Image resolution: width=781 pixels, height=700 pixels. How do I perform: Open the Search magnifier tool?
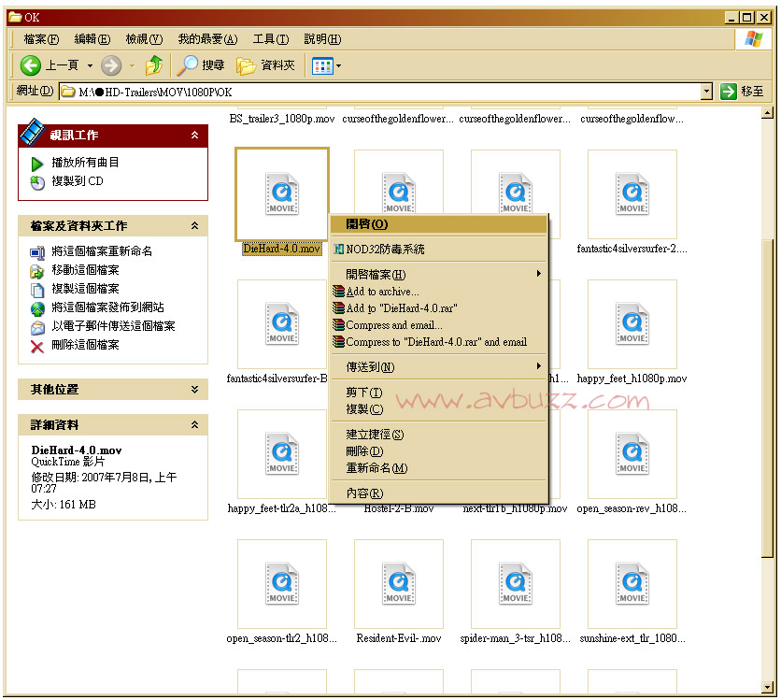190,65
